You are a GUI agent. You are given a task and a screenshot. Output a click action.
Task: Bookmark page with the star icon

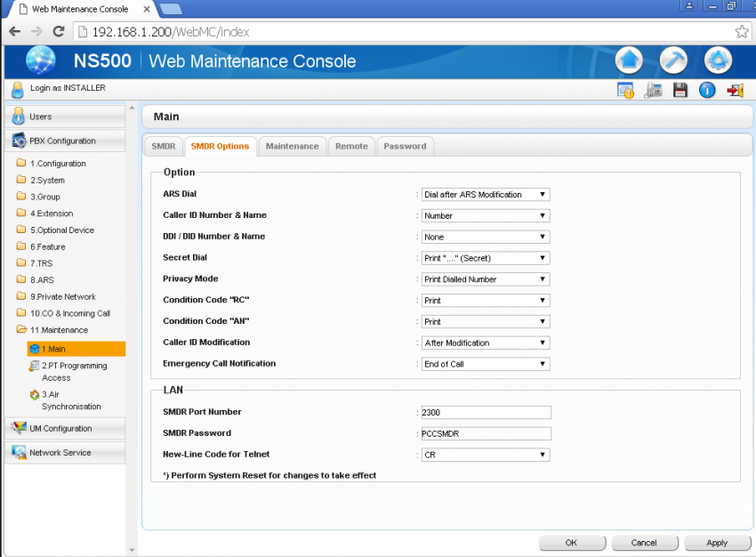point(742,31)
